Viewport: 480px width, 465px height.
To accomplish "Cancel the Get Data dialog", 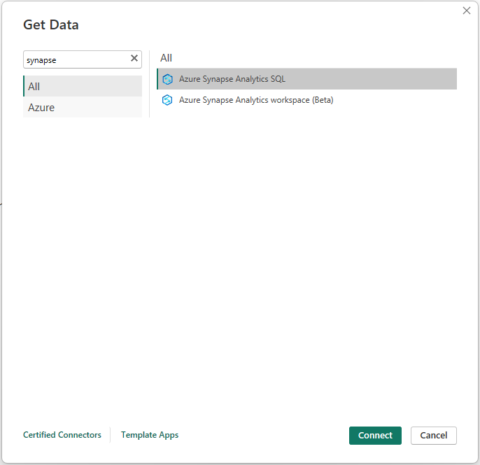I will tap(434, 435).
